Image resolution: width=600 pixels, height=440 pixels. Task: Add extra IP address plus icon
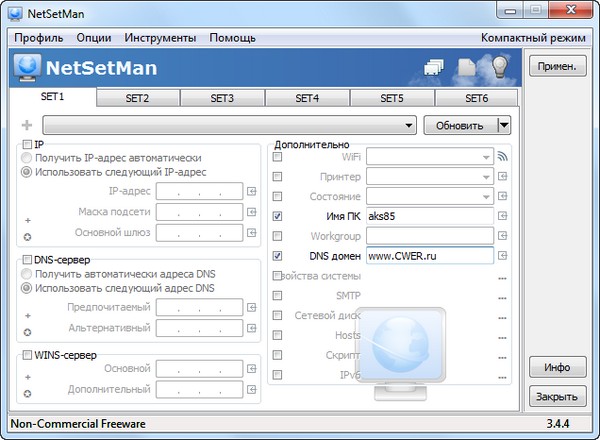click(x=28, y=220)
